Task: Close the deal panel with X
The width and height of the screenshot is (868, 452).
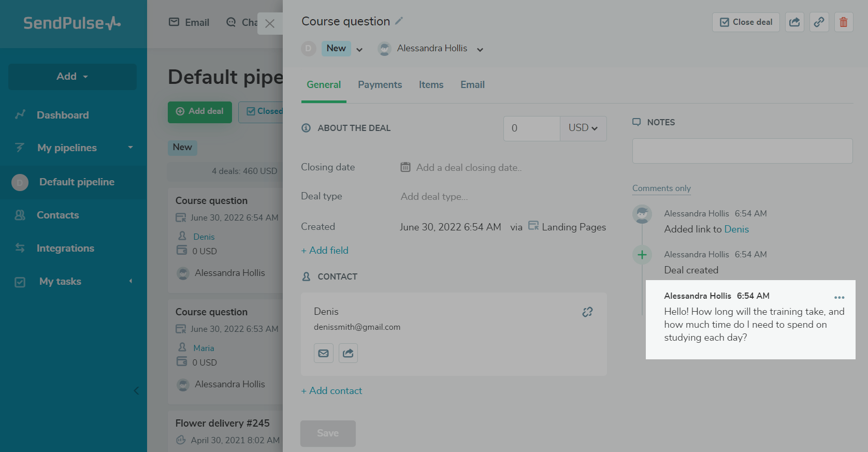Action: point(270,23)
